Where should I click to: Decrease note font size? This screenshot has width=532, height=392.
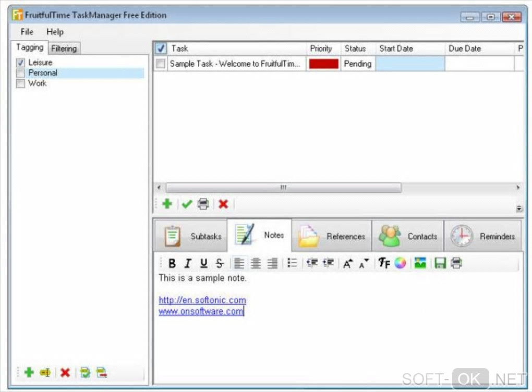(x=364, y=263)
